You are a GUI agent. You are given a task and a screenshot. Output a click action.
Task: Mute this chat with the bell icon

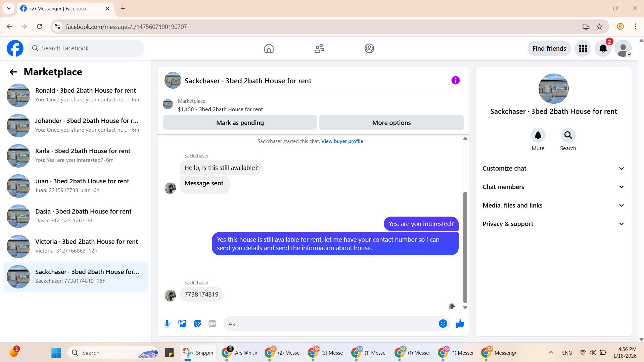538,135
